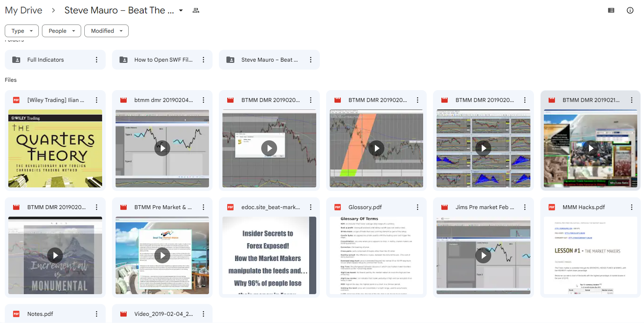
Task: Open more actions for Notes.pdf
Action: tap(97, 314)
